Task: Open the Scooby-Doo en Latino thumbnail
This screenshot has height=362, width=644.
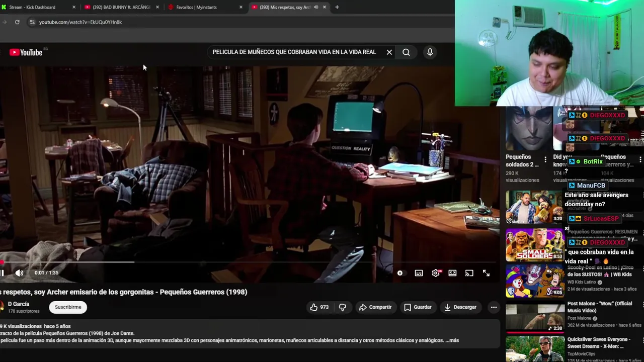Action: coord(534,282)
